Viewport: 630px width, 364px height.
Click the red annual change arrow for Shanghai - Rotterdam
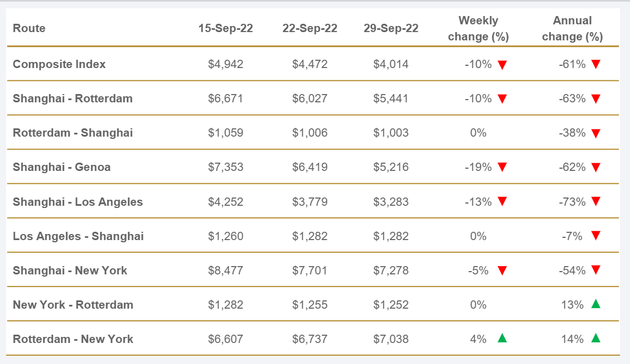(x=596, y=99)
